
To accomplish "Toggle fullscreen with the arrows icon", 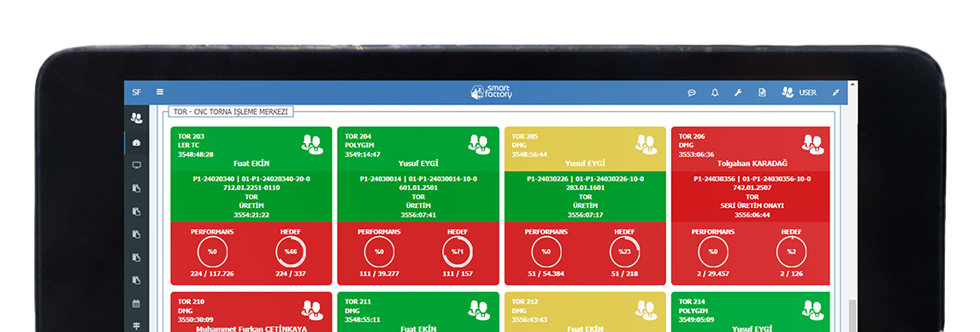I will pos(835,92).
